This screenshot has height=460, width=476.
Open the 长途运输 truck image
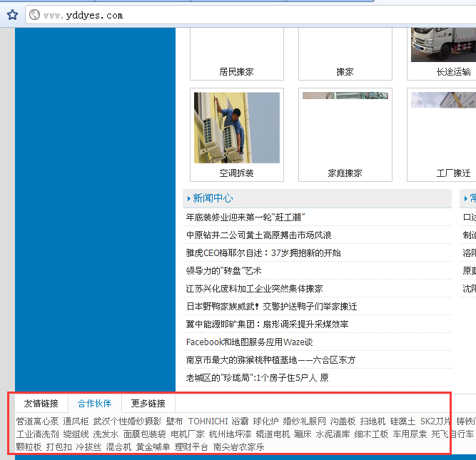pos(442,44)
